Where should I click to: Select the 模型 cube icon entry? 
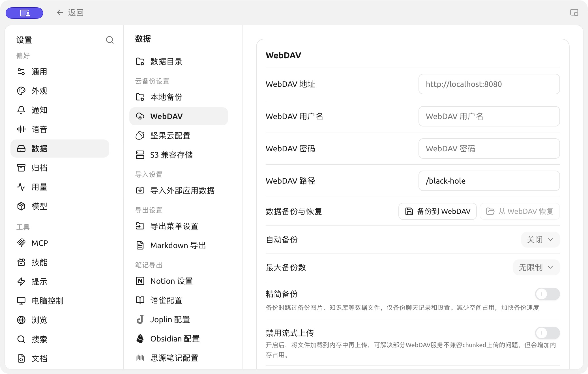click(x=60, y=206)
